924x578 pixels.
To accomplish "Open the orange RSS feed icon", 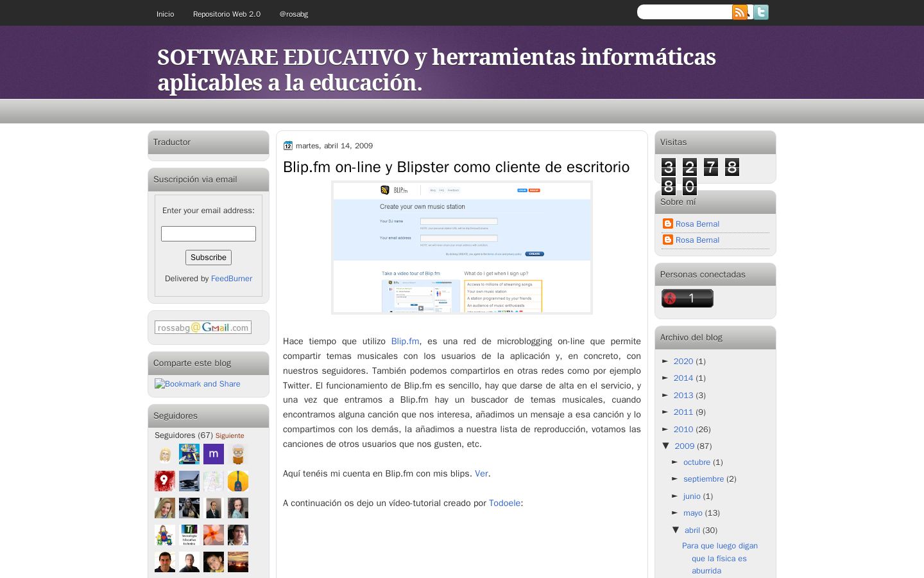I will click(740, 12).
